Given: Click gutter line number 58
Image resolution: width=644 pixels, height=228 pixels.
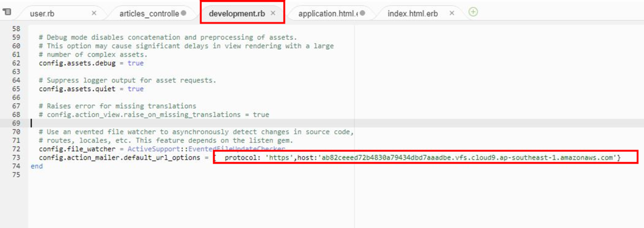Looking at the screenshot, I should (x=16, y=28).
